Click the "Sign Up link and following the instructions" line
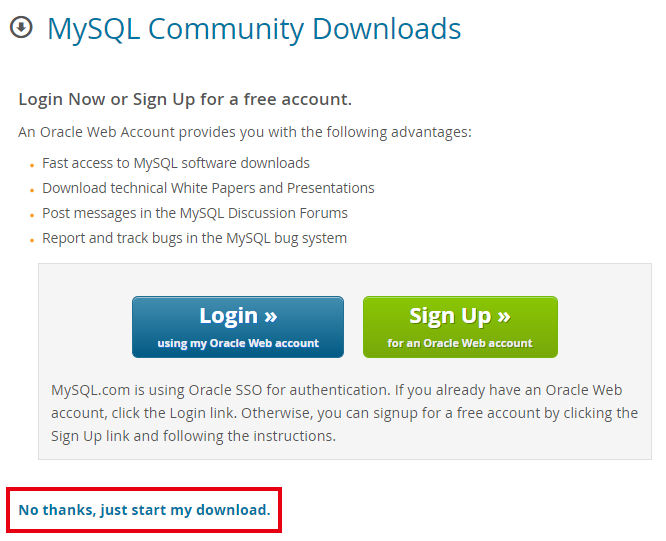 pyautogui.click(x=193, y=436)
